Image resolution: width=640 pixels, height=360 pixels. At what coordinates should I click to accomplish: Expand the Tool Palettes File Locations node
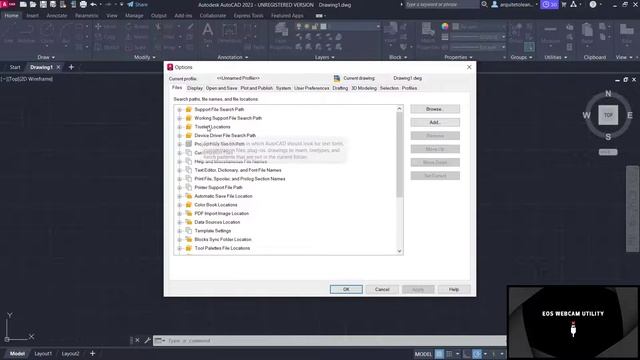pyautogui.click(x=179, y=248)
